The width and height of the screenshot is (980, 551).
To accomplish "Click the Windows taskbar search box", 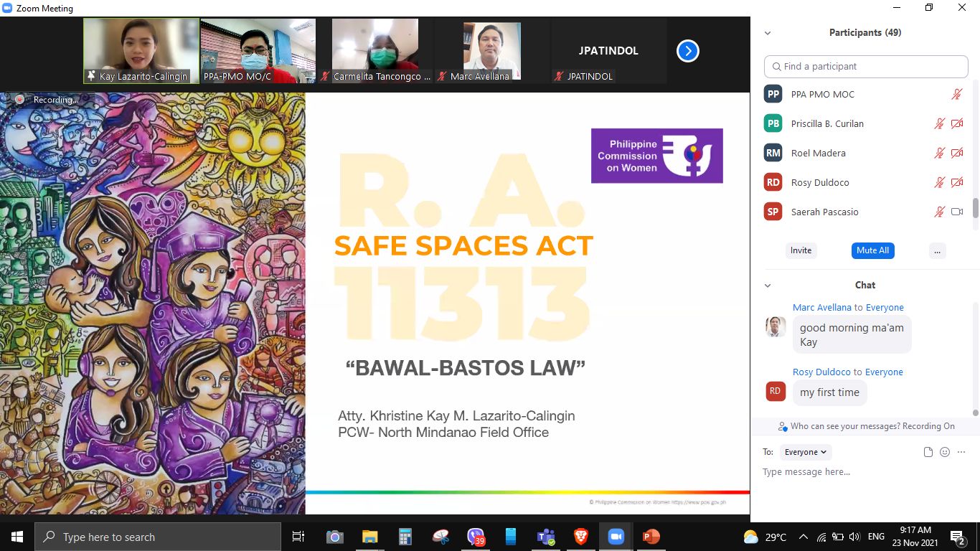I will [x=158, y=537].
